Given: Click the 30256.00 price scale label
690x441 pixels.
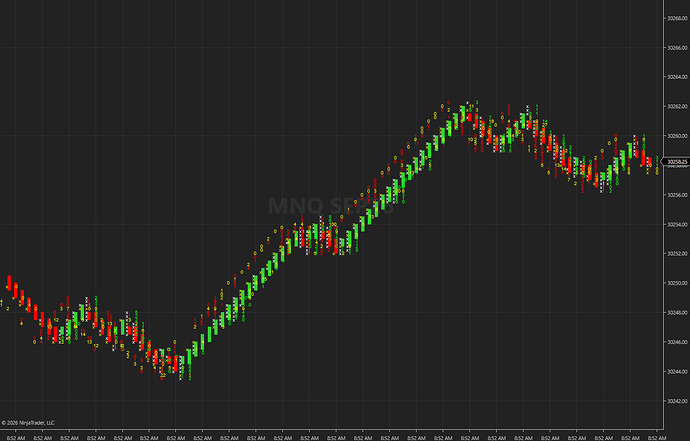Looking at the screenshot, I should [677, 195].
